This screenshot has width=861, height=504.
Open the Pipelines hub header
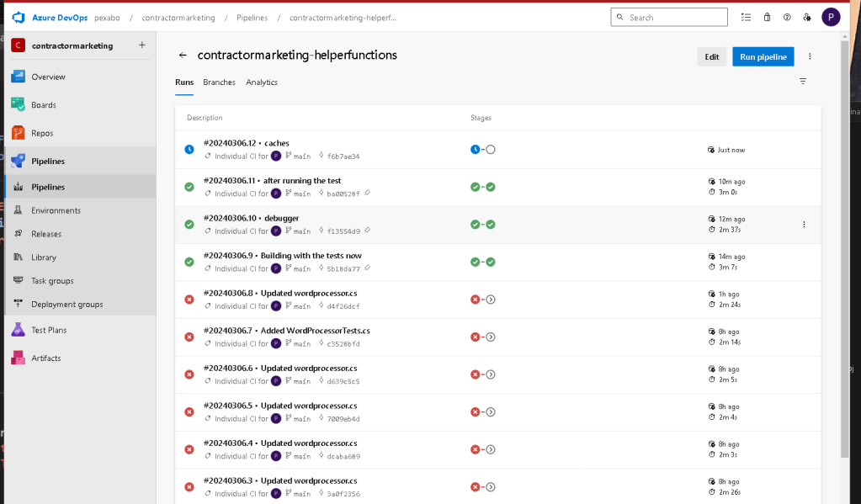coord(80,161)
